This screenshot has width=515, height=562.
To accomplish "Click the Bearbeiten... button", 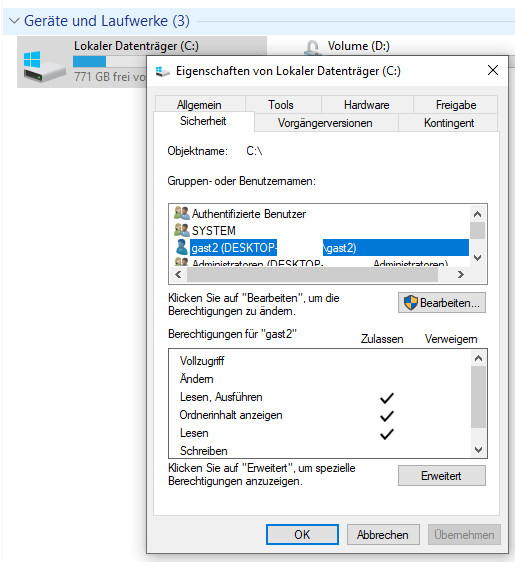I will [x=442, y=303].
